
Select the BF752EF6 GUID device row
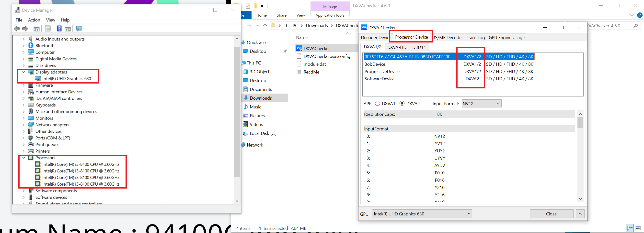pyautogui.click(x=449, y=57)
